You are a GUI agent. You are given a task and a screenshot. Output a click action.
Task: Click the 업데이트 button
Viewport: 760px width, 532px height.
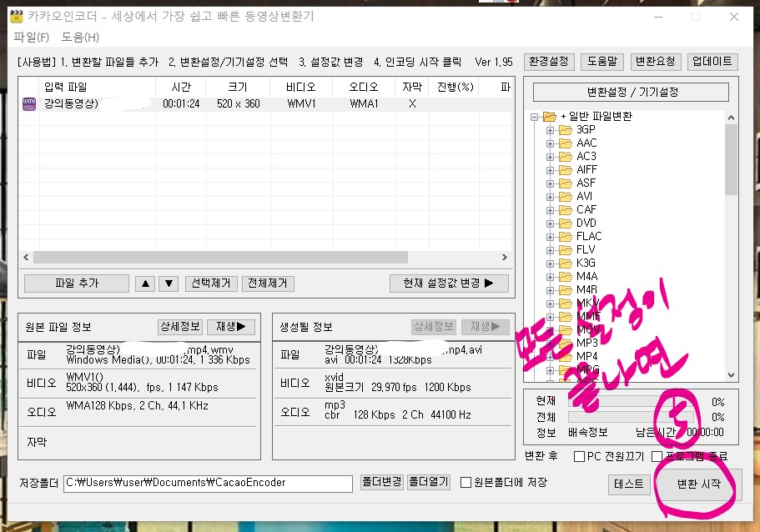coord(712,62)
